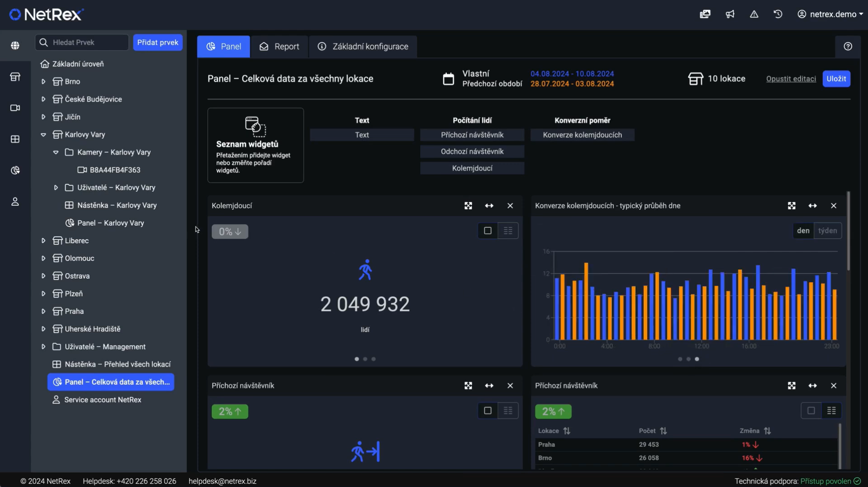The image size is (868, 487).
Task: Switch Kolemjdoucí widget to list view
Action: pyautogui.click(x=508, y=231)
